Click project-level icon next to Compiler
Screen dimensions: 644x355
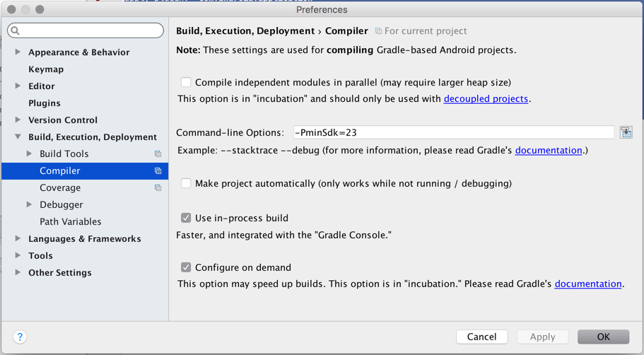click(x=158, y=171)
